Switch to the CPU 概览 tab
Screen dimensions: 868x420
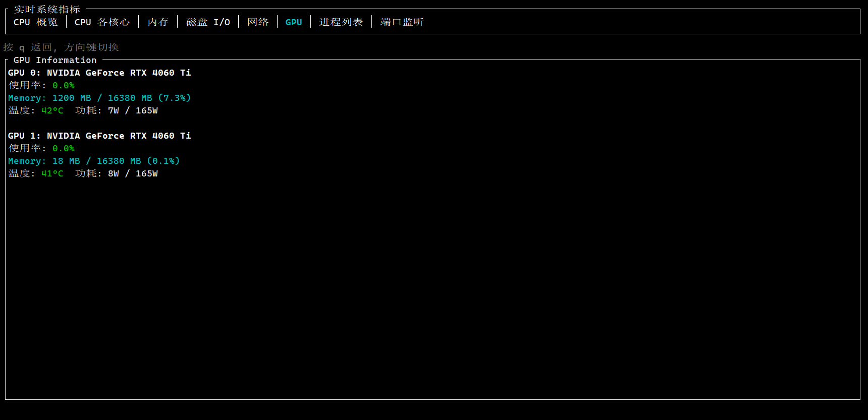pyautogui.click(x=35, y=22)
